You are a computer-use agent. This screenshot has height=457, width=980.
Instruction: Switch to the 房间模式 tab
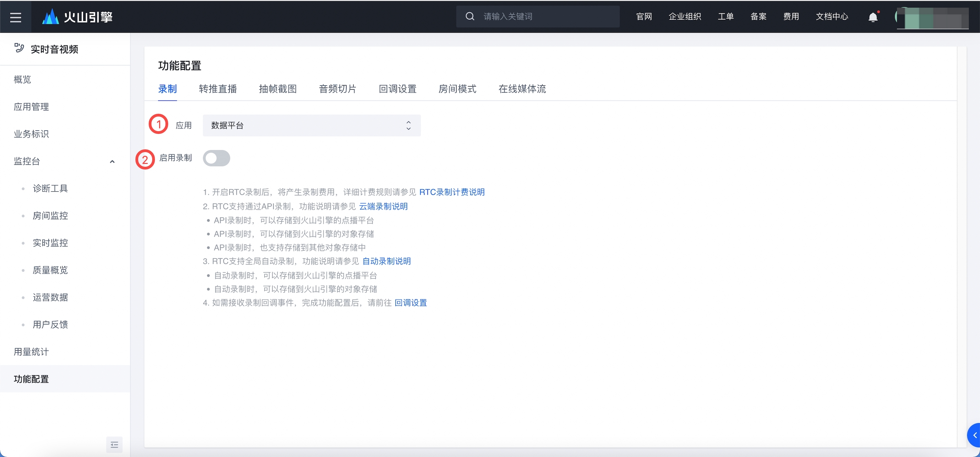457,89
